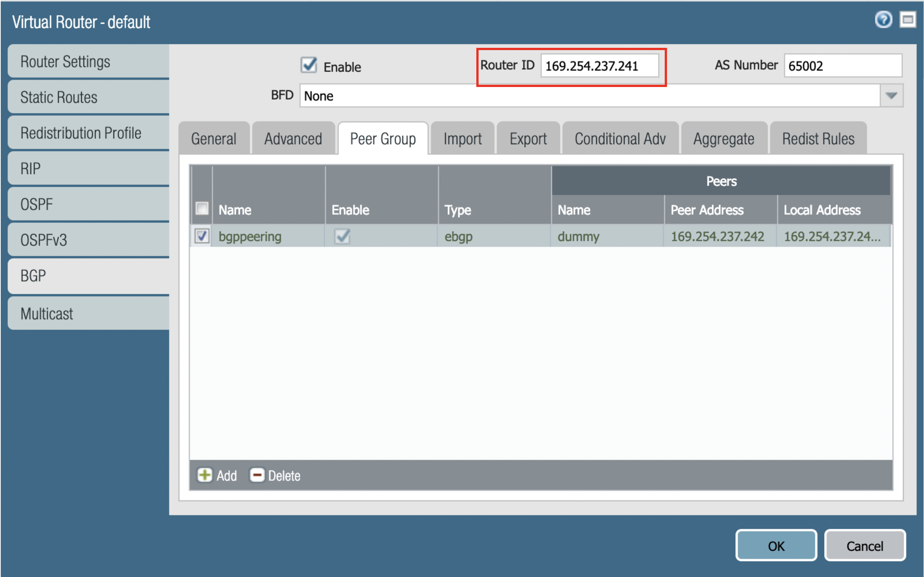Open the Conditional Adv tab

point(620,139)
